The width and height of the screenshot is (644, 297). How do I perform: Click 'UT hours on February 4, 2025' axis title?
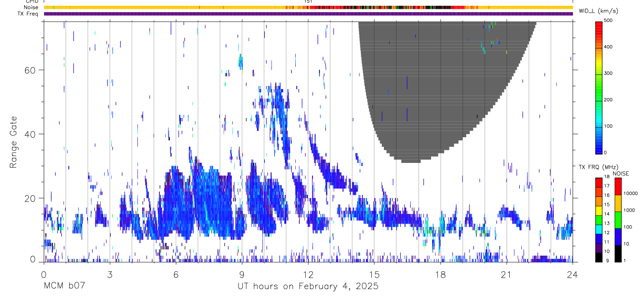click(x=308, y=287)
